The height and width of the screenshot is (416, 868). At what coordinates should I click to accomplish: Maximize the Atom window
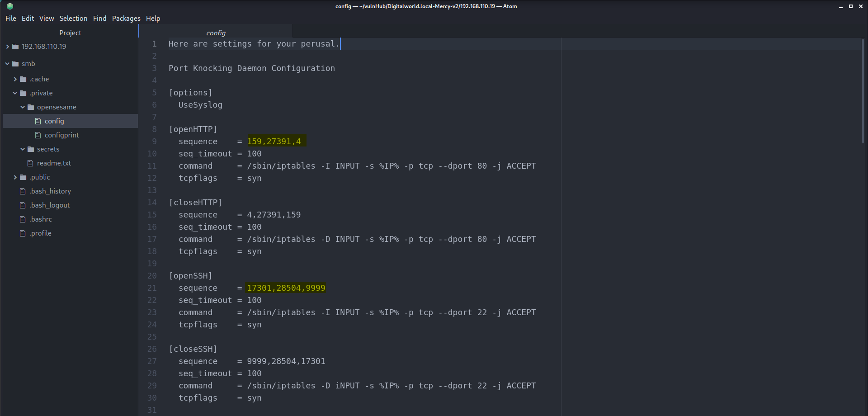tap(850, 6)
